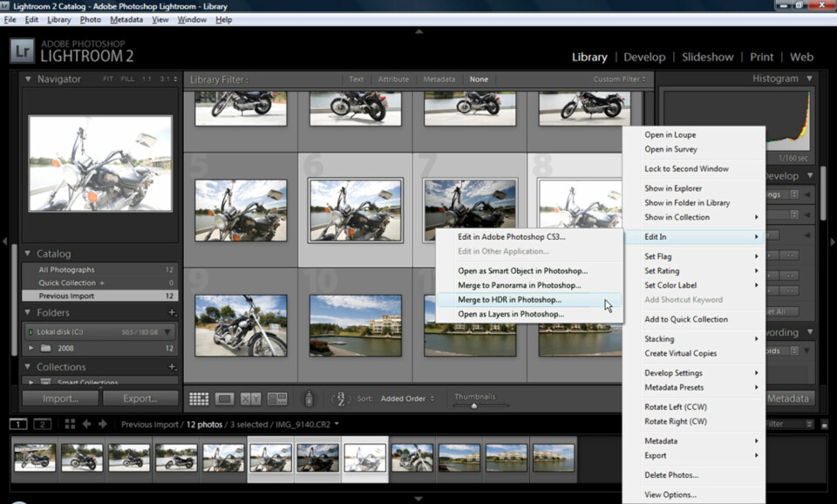The width and height of the screenshot is (837, 504).
Task: Add a new folder using the Folders plus
Action: coord(172,312)
